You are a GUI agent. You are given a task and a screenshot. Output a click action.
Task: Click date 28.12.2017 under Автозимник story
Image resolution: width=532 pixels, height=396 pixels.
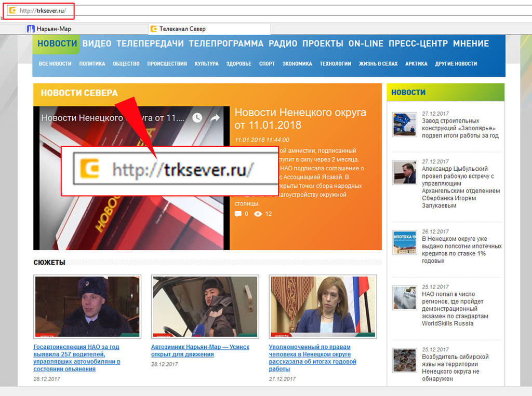pyautogui.click(x=164, y=364)
